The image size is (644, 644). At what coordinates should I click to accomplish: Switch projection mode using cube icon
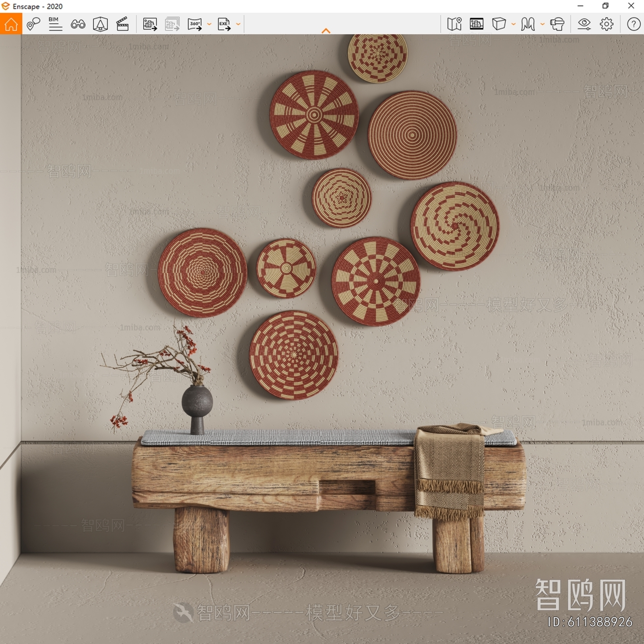[499, 24]
